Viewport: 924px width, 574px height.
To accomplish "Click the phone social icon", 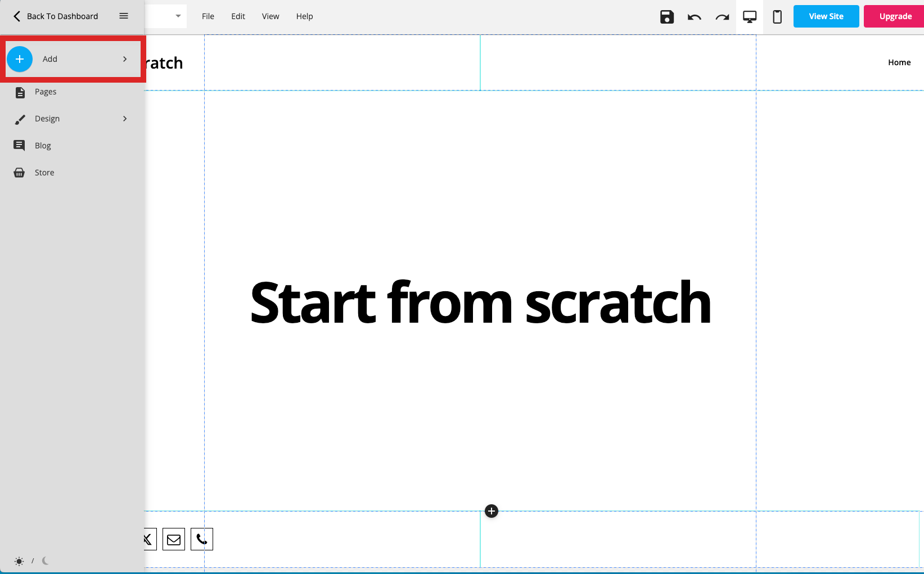I will point(202,540).
